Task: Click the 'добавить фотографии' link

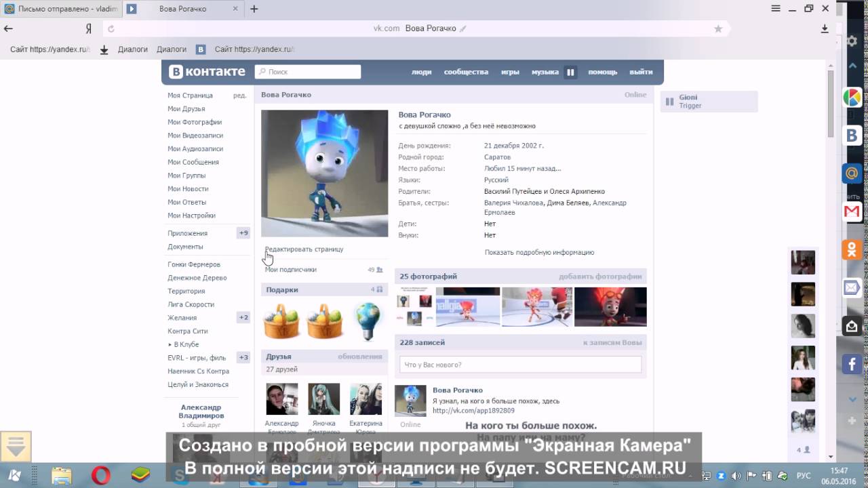Action: 599,277
